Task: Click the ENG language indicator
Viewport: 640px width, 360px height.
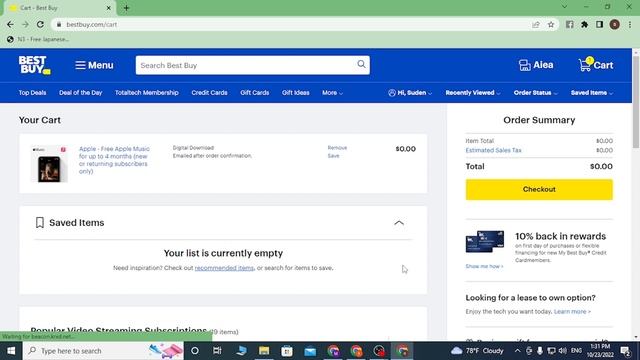Action: pyautogui.click(x=576, y=351)
